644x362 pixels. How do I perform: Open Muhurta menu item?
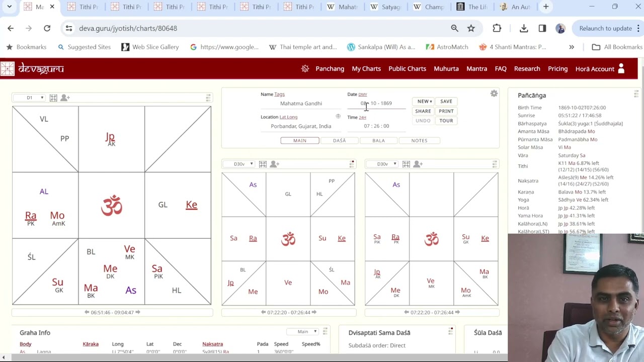tap(446, 69)
